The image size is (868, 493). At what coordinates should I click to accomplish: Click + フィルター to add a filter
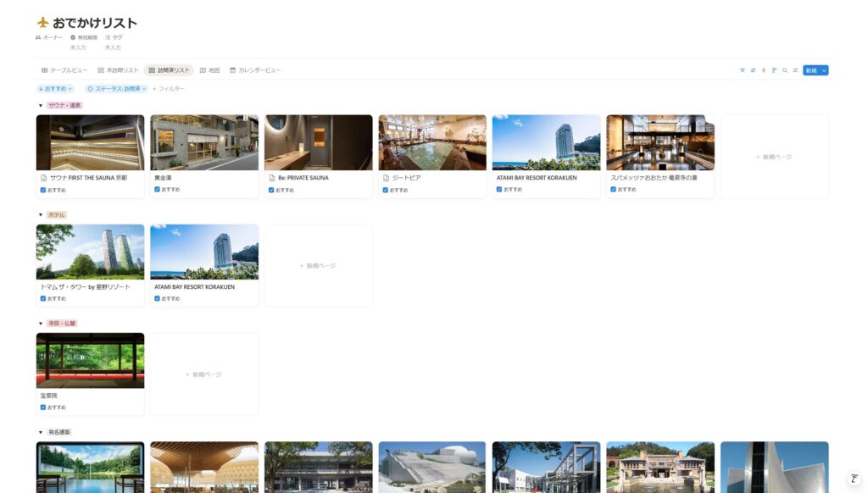[168, 89]
